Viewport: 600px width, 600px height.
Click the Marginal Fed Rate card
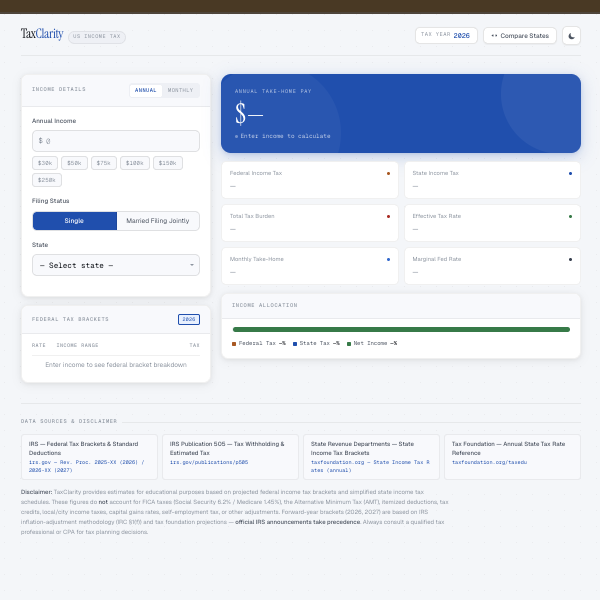492,266
